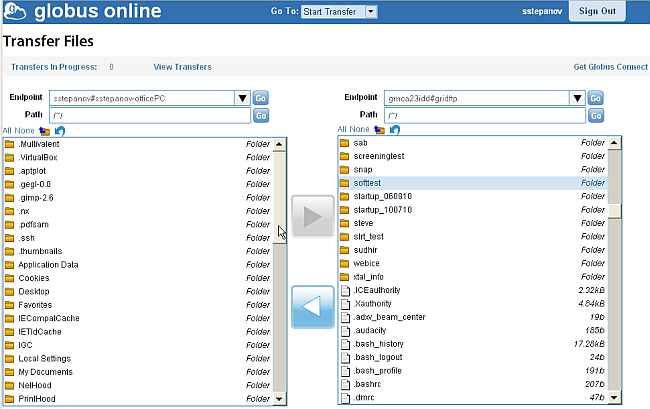Click the Transfers In Progress link
This screenshot has width=650, height=409.
(54, 67)
